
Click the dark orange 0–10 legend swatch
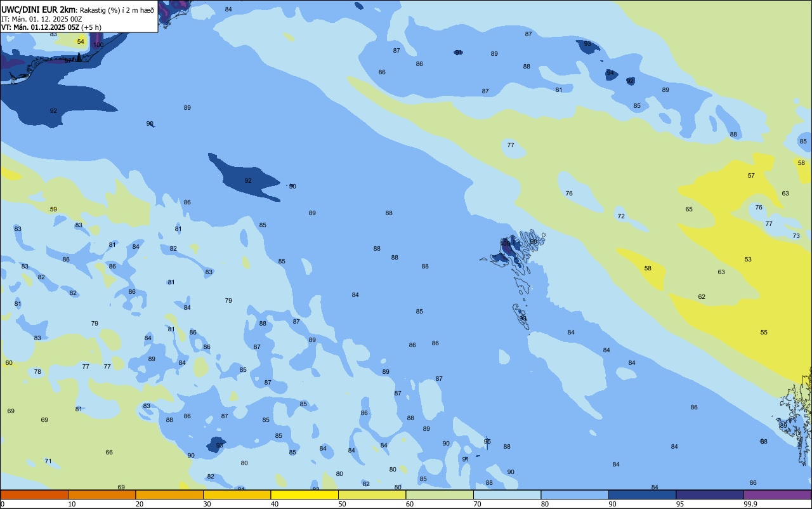point(34,494)
